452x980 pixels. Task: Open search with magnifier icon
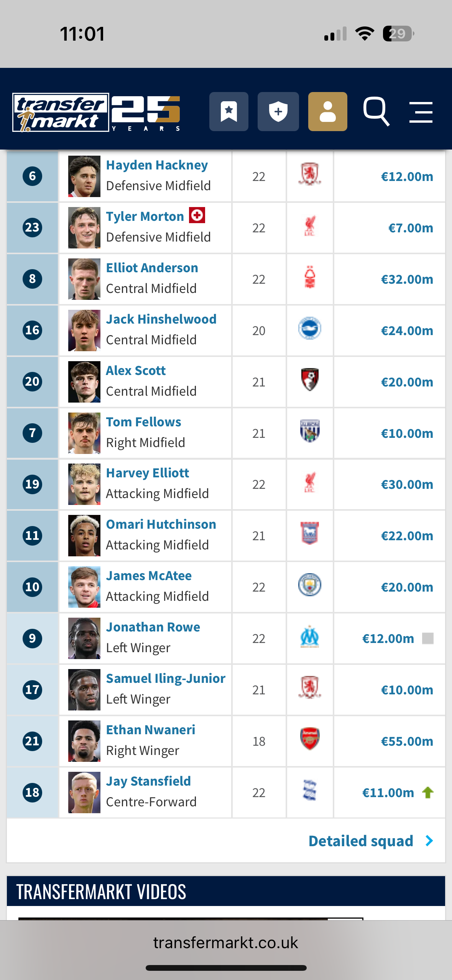tap(376, 112)
